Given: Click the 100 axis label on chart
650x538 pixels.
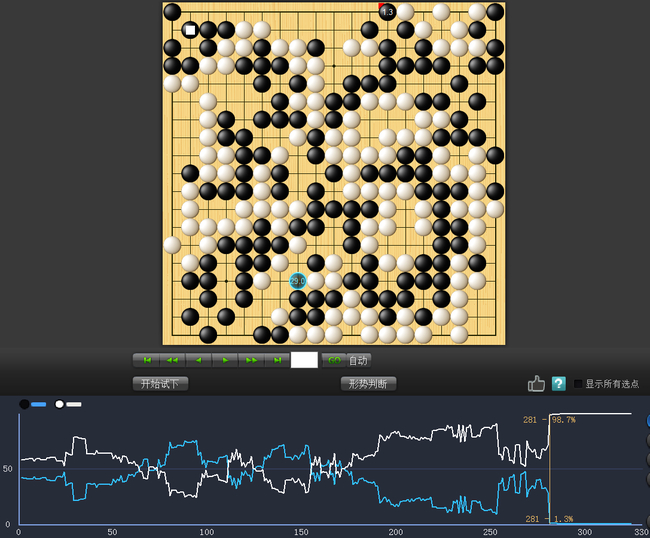Looking at the screenshot, I should click(207, 532).
